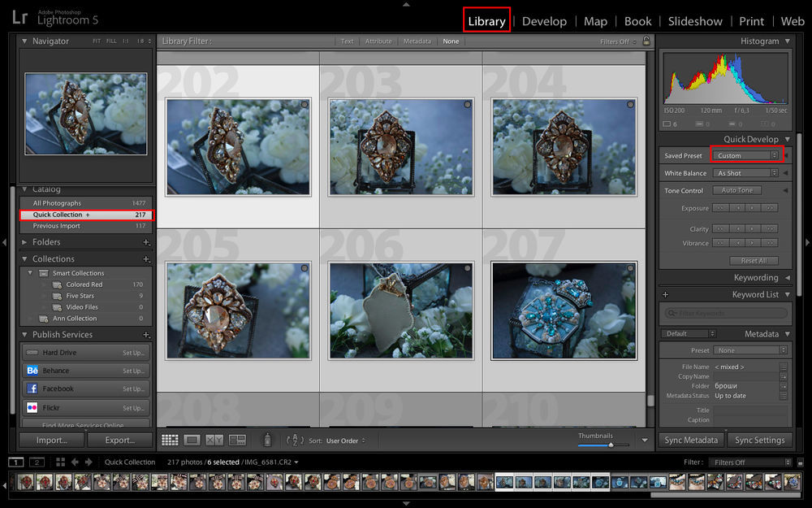The width and height of the screenshot is (812, 508).
Task: Open the Print module
Action: point(751,21)
